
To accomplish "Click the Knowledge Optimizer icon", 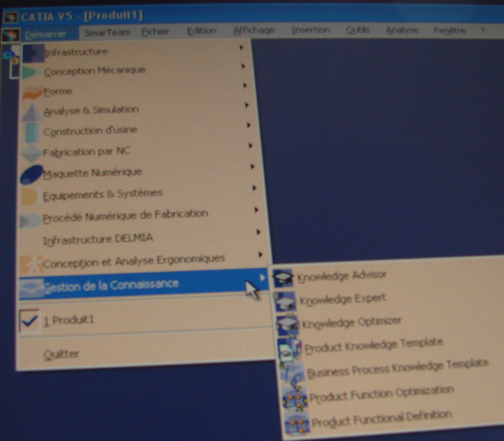I will (x=288, y=325).
